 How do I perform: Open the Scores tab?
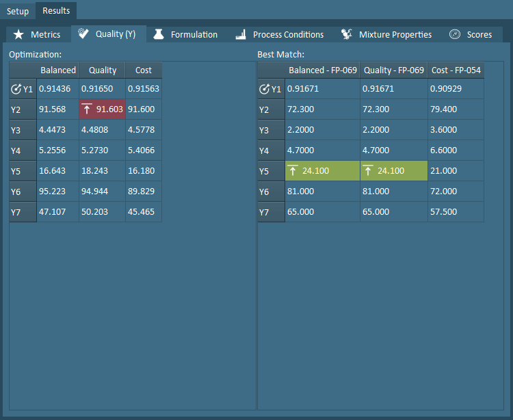[479, 34]
